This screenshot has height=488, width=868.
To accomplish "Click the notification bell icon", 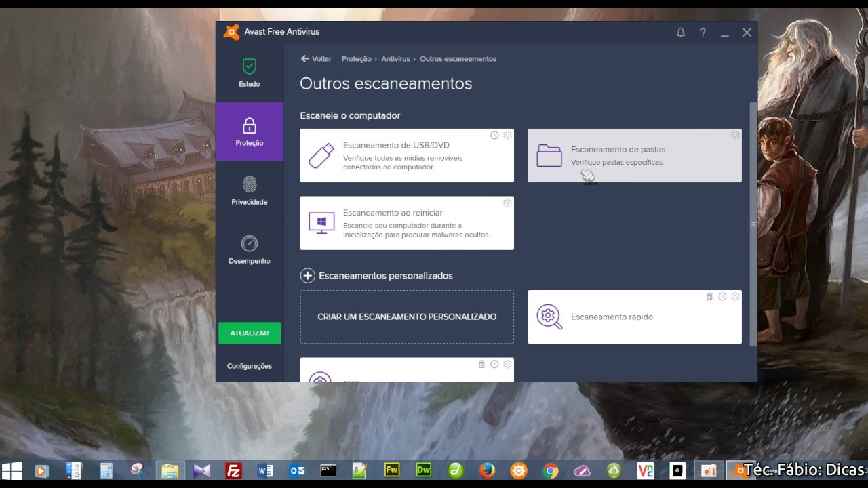I will coord(681,32).
